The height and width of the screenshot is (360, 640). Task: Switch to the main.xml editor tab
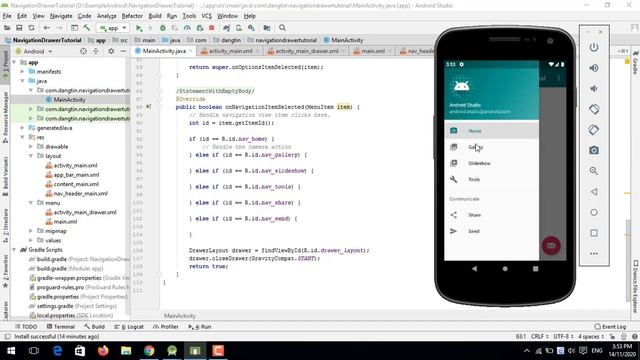coord(373,51)
